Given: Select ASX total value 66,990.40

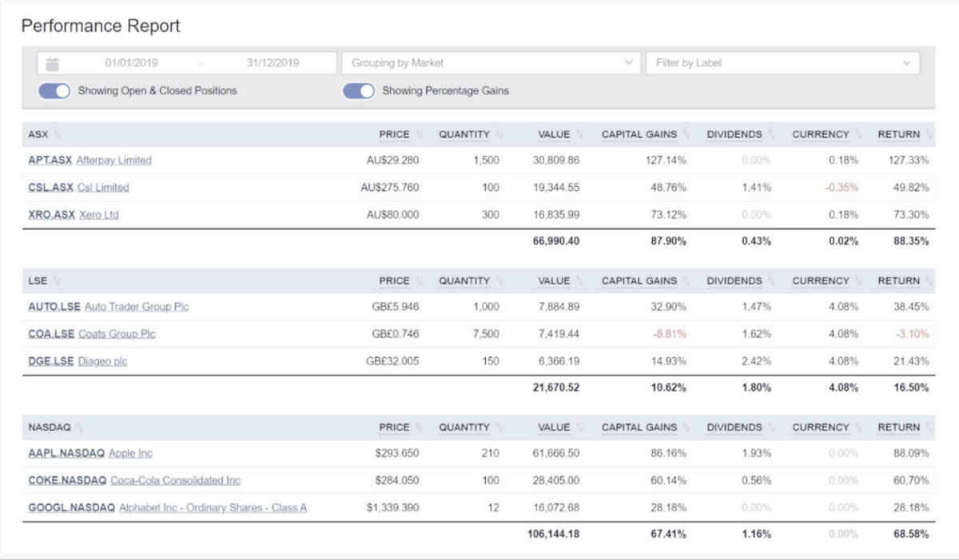Looking at the screenshot, I should tap(555, 241).
